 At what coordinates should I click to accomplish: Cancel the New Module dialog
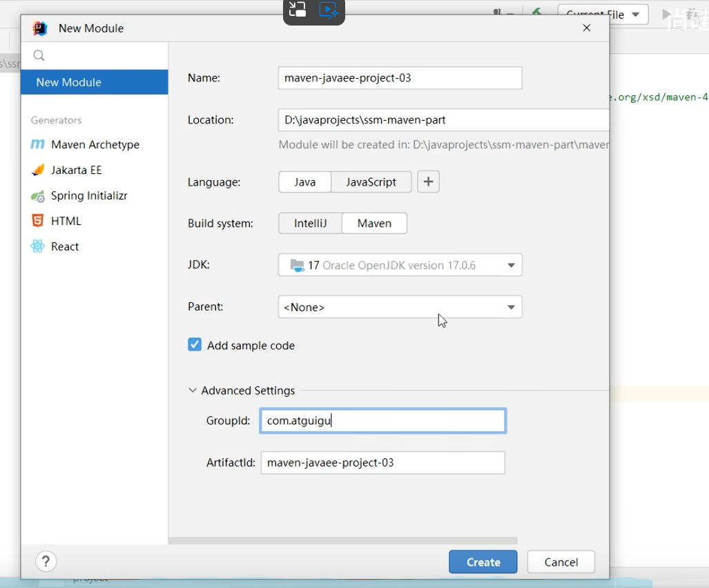click(x=561, y=562)
